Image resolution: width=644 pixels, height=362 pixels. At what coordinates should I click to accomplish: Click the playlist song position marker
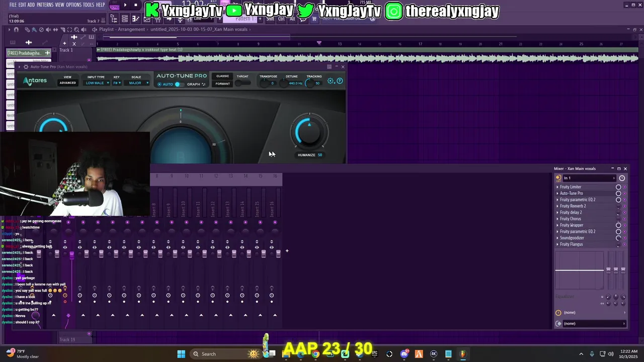pos(319,43)
